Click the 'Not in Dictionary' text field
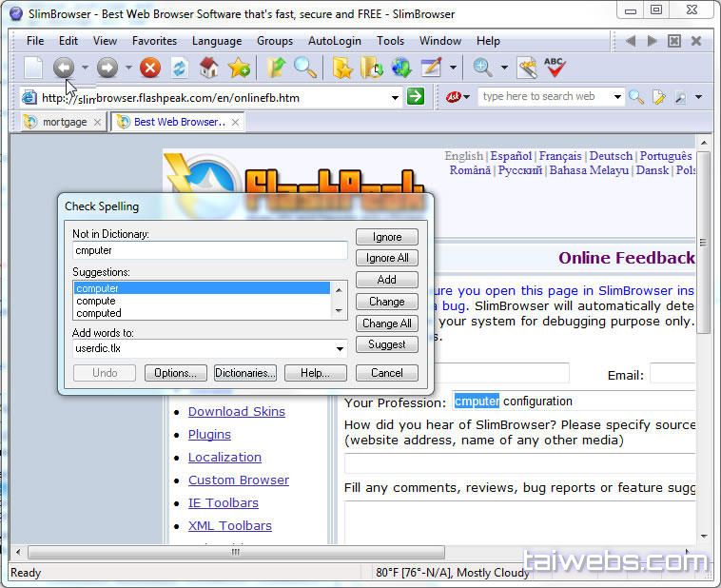This screenshot has width=721, height=588. pyautogui.click(x=209, y=251)
